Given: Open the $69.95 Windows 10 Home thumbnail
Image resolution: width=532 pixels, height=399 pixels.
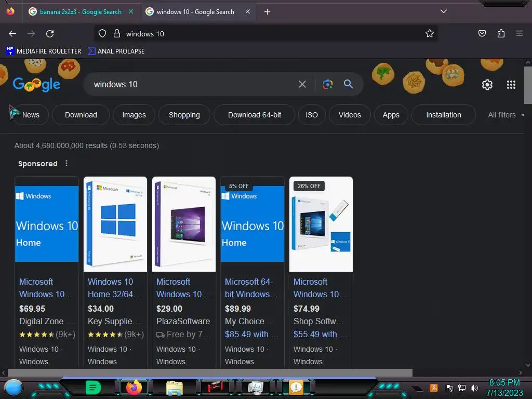Looking at the screenshot, I should pyautogui.click(x=47, y=224).
